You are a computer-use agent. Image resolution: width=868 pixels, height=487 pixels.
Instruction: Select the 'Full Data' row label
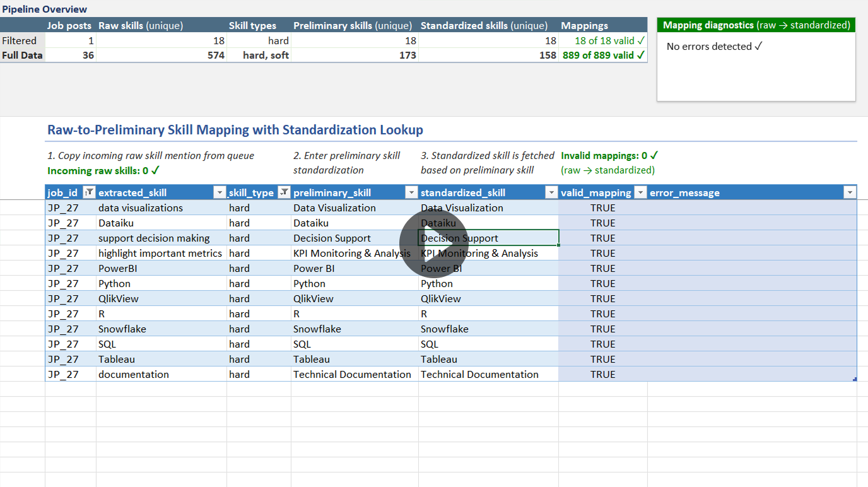point(22,55)
